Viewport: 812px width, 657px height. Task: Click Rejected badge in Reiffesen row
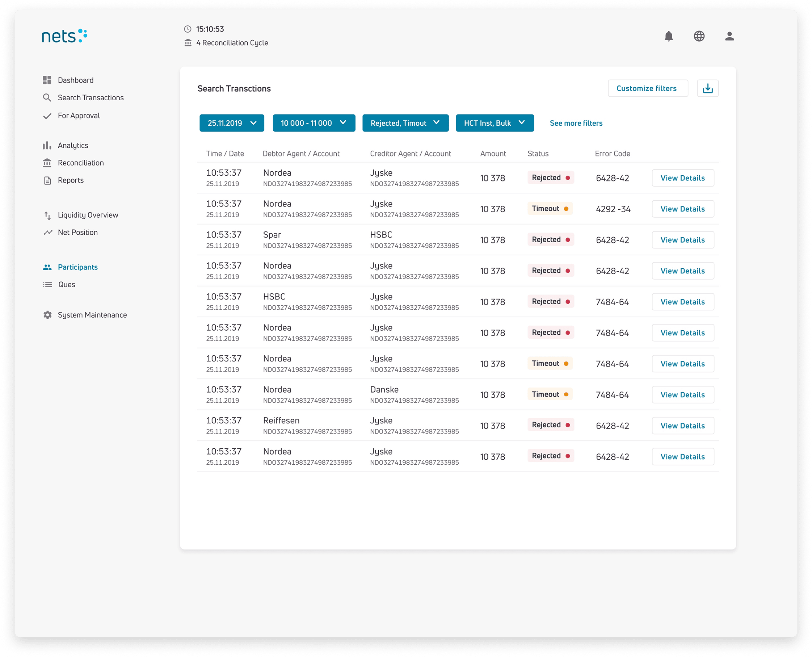tap(551, 425)
